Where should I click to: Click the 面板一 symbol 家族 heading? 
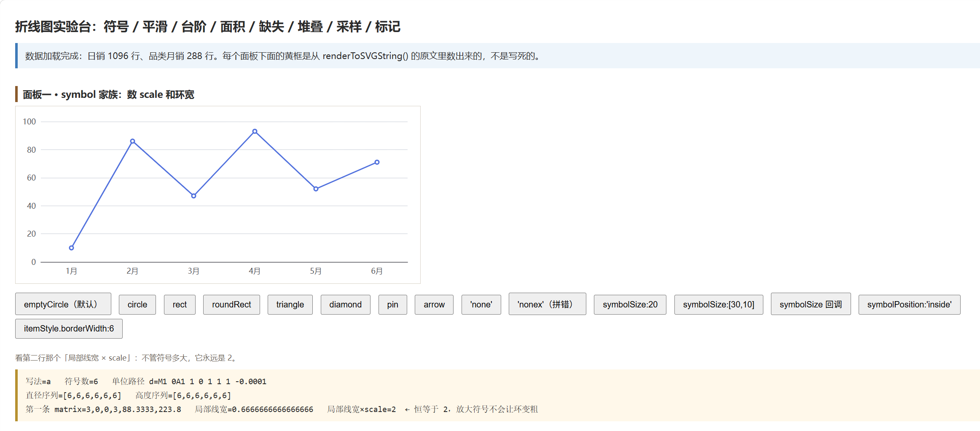(108, 94)
